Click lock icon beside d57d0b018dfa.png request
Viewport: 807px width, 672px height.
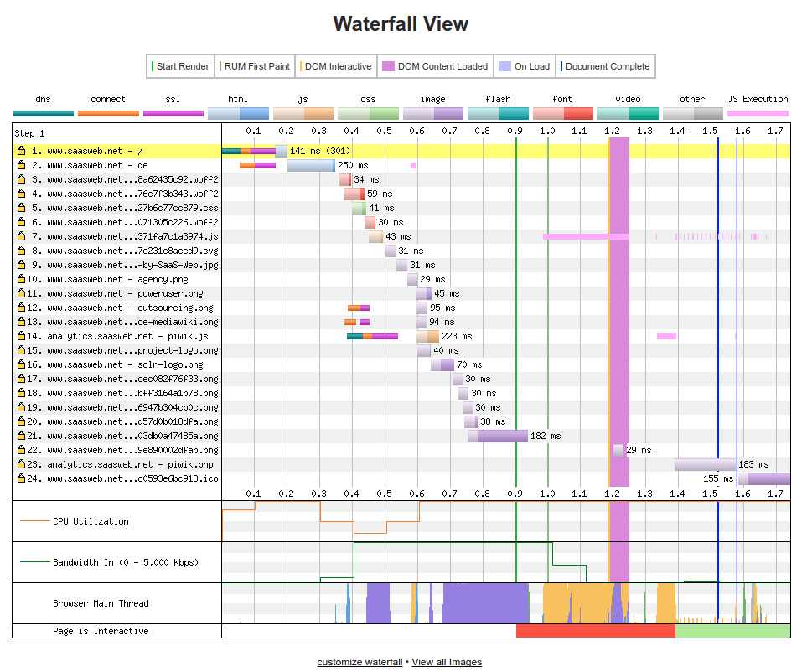pyautogui.click(x=21, y=421)
